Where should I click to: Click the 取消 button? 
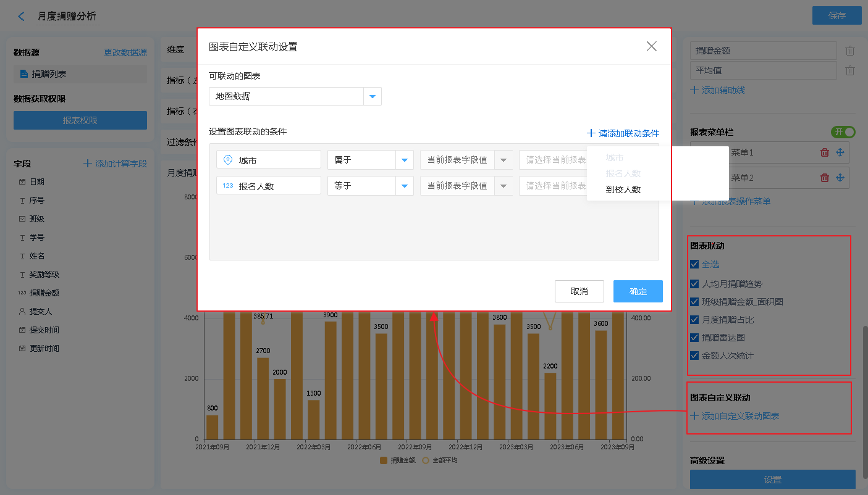point(579,291)
